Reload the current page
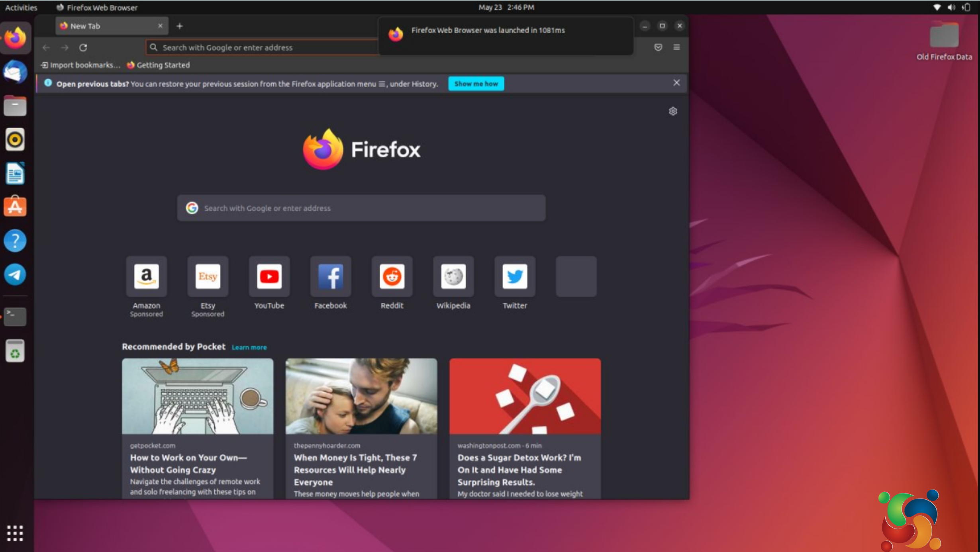Viewport: 980px width, 552px height. [83, 48]
